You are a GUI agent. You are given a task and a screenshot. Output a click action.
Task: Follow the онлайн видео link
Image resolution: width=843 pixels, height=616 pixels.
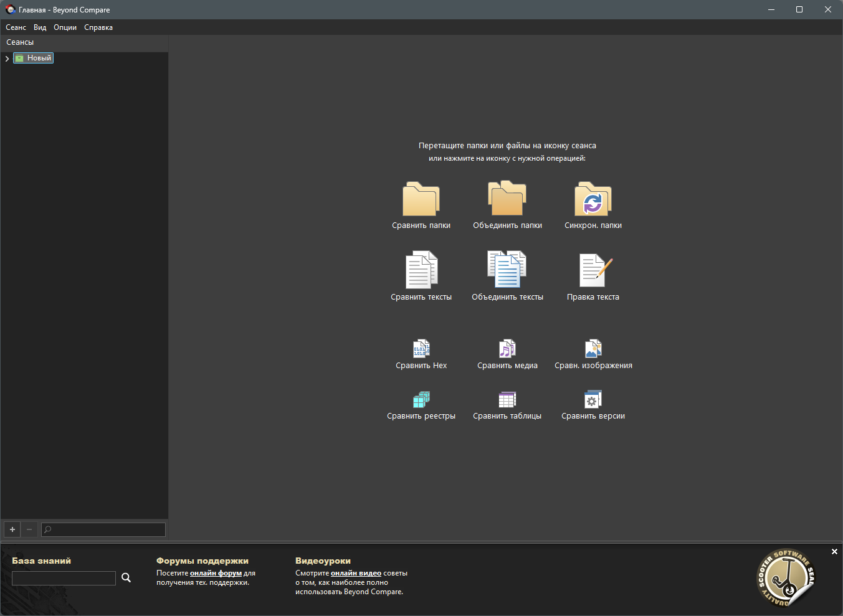click(356, 573)
